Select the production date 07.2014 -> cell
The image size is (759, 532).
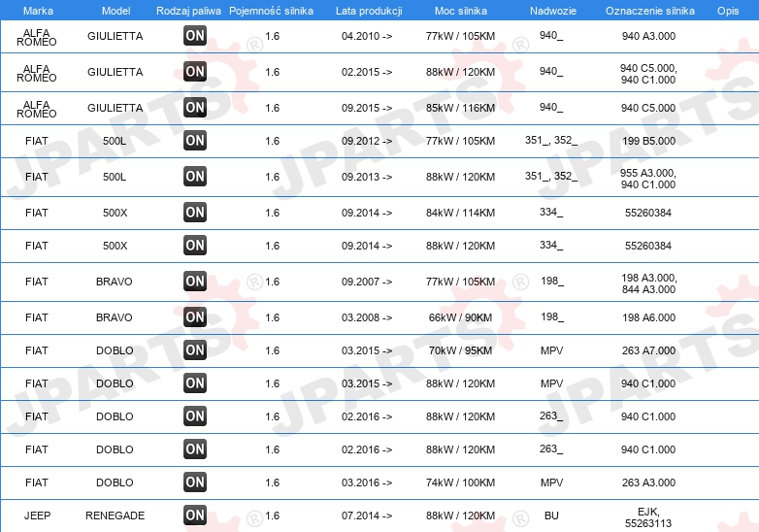[x=367, y=515]
